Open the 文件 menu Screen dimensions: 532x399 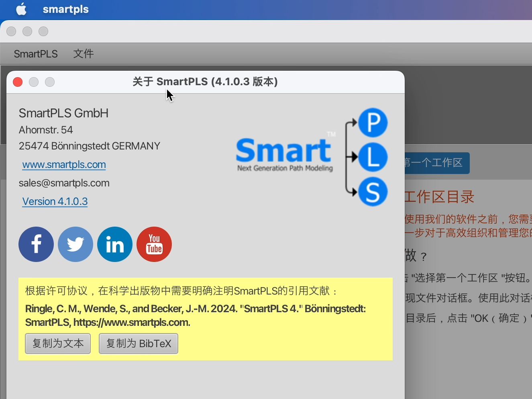(84, 54)
